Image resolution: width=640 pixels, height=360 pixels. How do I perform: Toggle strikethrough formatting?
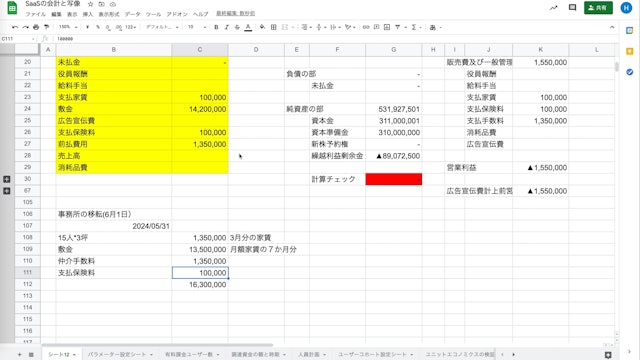(x=237, y=27)
